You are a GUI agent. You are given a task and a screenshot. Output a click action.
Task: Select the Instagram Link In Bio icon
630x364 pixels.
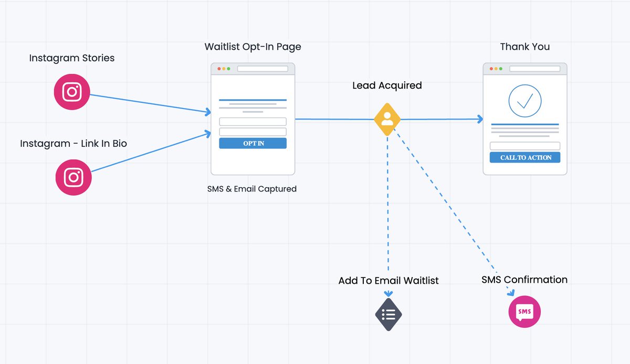(73, 177)
